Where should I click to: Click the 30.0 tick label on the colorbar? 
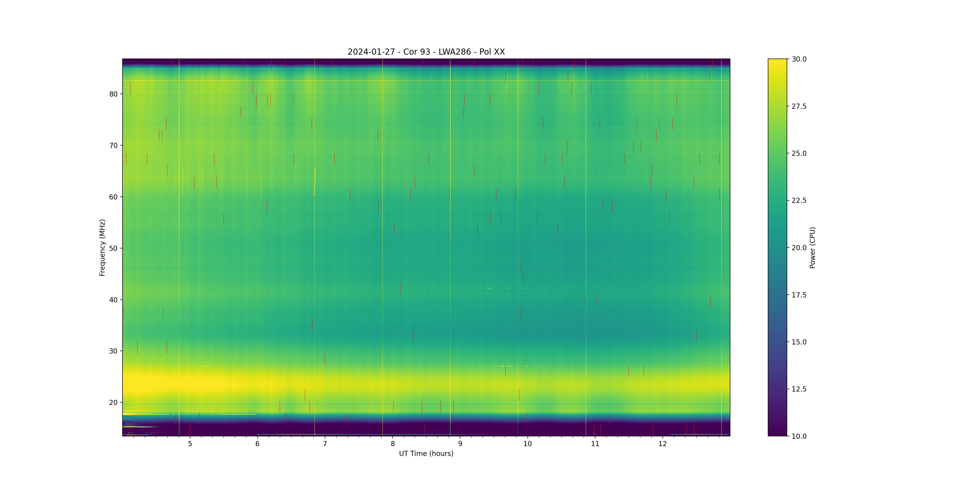(x=799, y=59)
